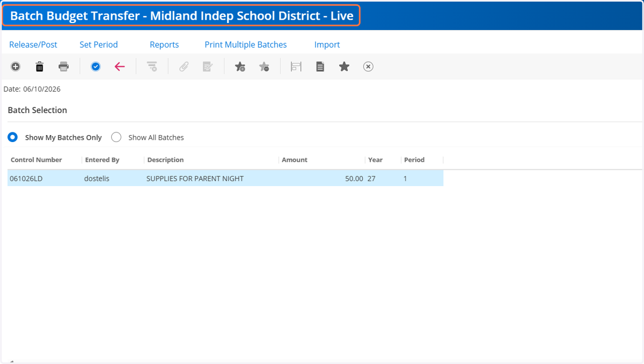Click the Date: 06/10/2026 text

coord(32,89)
